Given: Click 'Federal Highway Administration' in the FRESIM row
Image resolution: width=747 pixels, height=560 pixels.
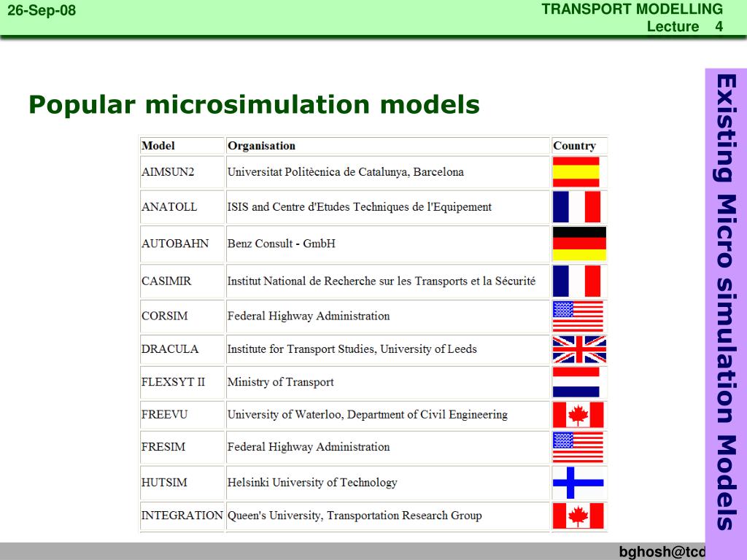Looking at the screenshot, I should click(x=309, y=447).
